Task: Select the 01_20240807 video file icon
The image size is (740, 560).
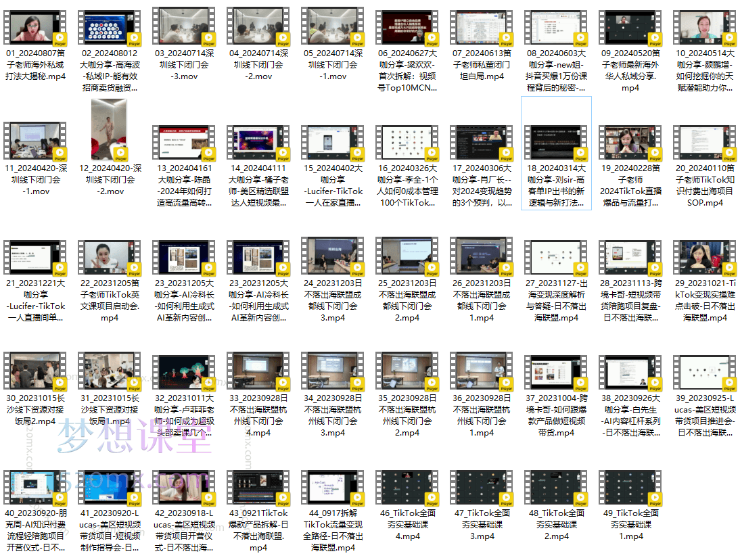Action: coord(34,27)
